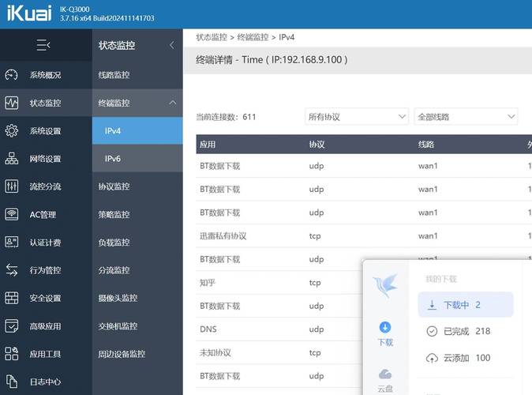The height and width of the screenshot is (395, 532).
Task: Open 日志中心 in main menu
Action: (46, 382)
